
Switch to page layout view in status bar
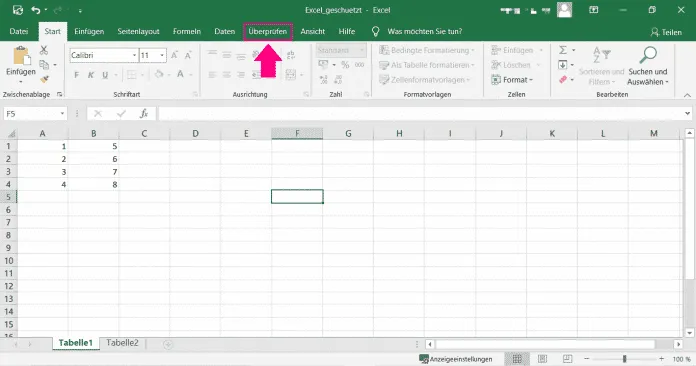point(542,359)
